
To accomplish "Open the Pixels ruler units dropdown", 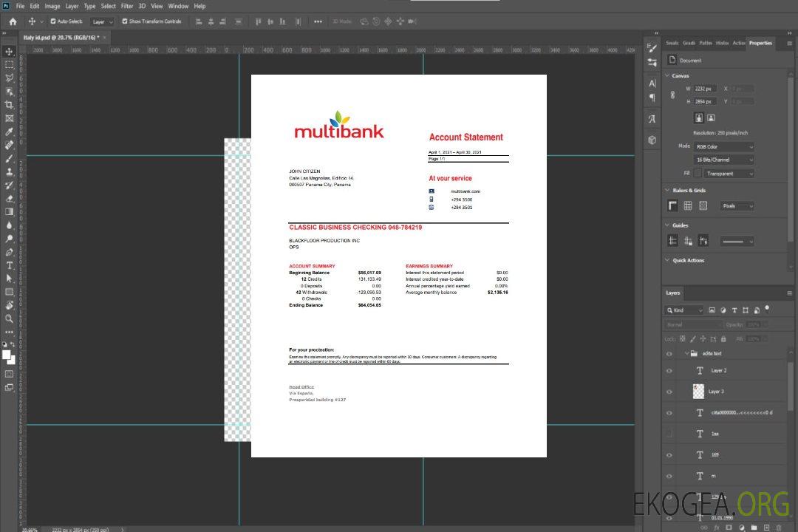I will point(737,206).
